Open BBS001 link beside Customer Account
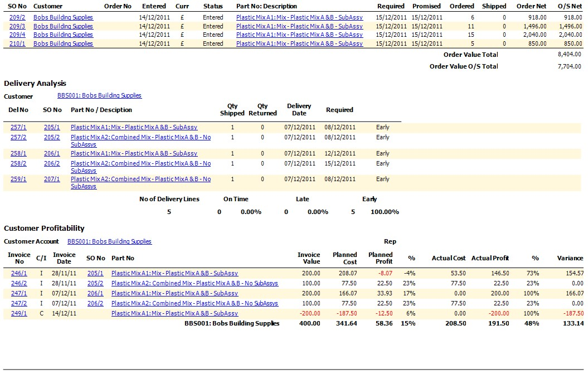The height and width of the screenshot is (374, 588). click(x=109, y=241)
